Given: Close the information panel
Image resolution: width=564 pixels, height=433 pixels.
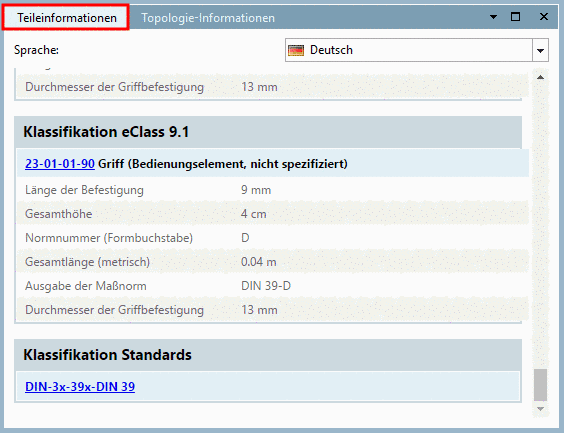Looking at the screenshot, I should (x=544, y=17).
